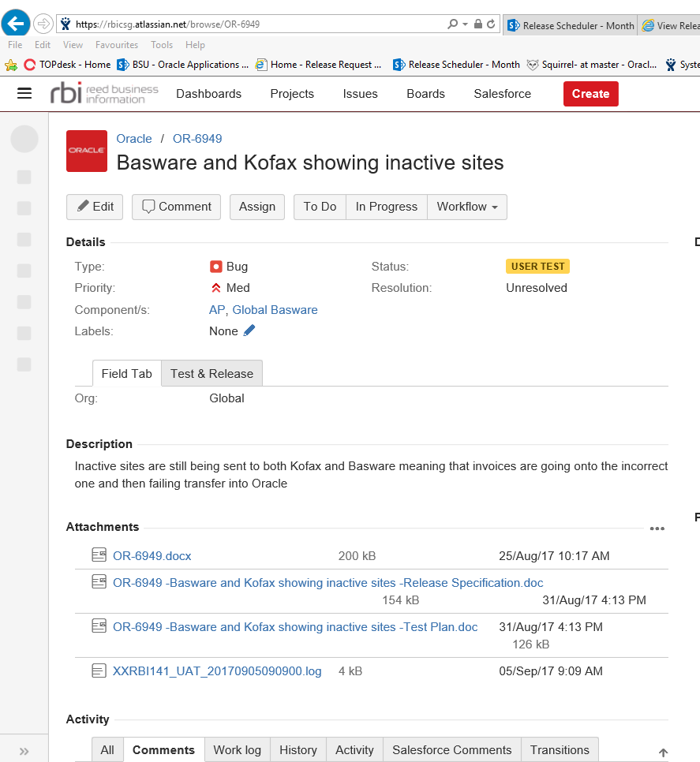Click the Assign button
700x762 pixels.
(x=257, y=207)
